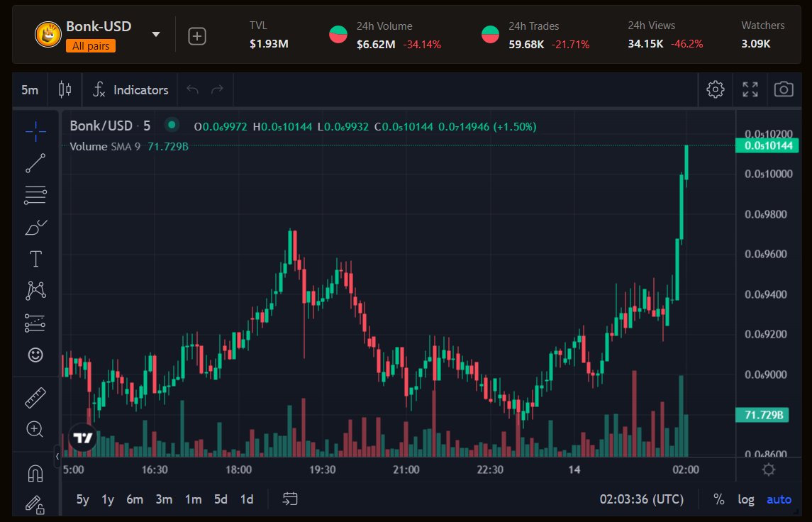812x522 pixels.
Task: Redo the chart action
Action: point(218,89)
